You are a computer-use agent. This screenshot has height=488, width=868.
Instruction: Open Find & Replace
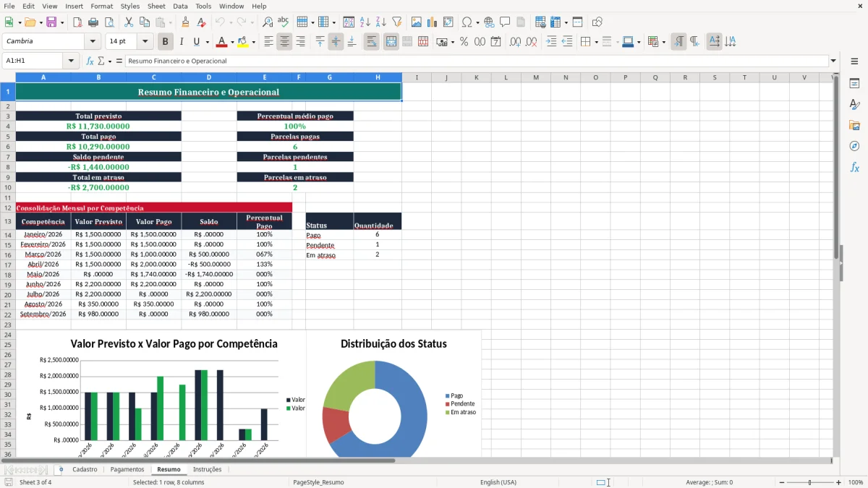click(x=267, y=22)
